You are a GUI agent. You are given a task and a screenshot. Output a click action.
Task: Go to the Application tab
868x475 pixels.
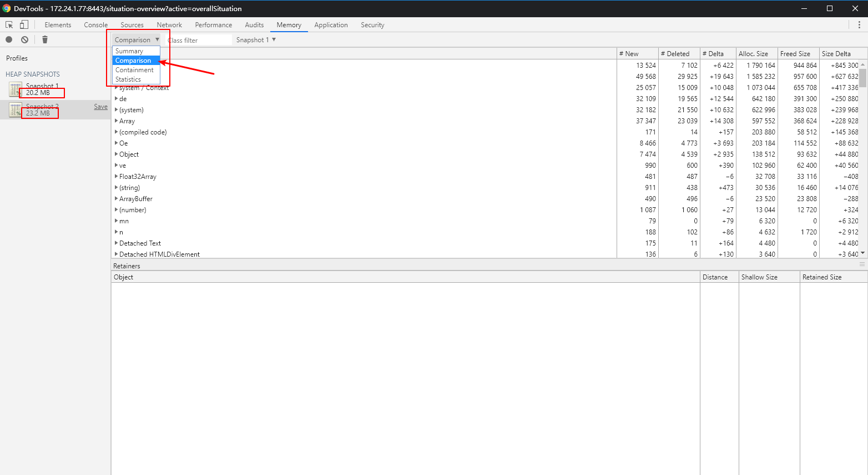331,25
